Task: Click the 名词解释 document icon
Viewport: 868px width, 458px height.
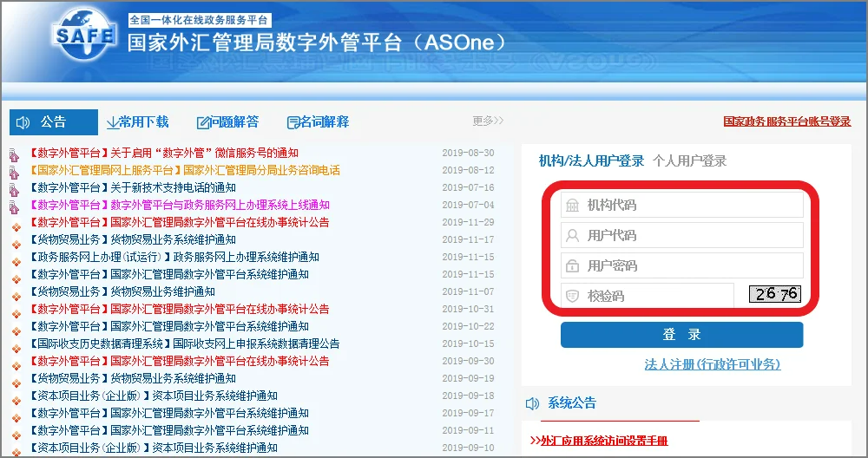Action: pos(293,122)
